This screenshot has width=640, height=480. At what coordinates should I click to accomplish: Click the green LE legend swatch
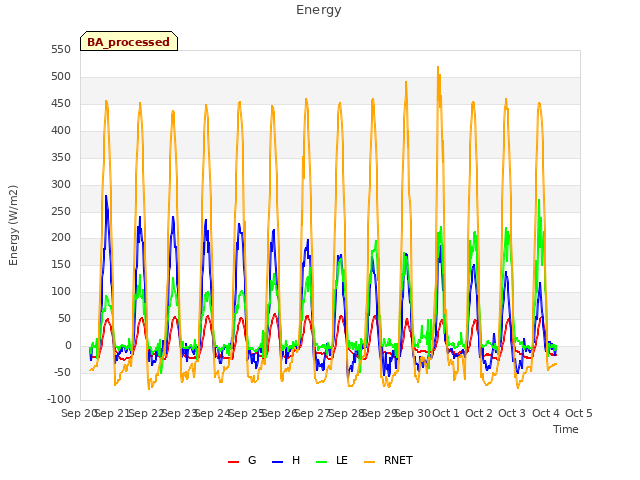322,462
